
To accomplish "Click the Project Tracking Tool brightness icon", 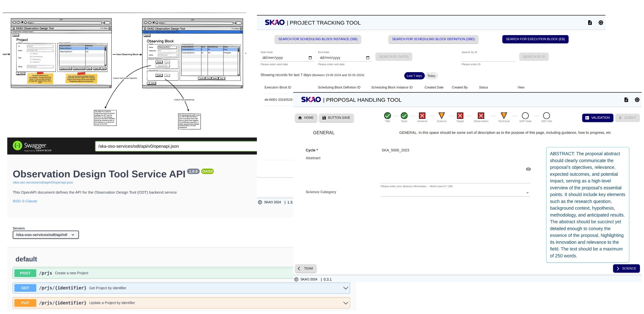I will coord(601,23).
